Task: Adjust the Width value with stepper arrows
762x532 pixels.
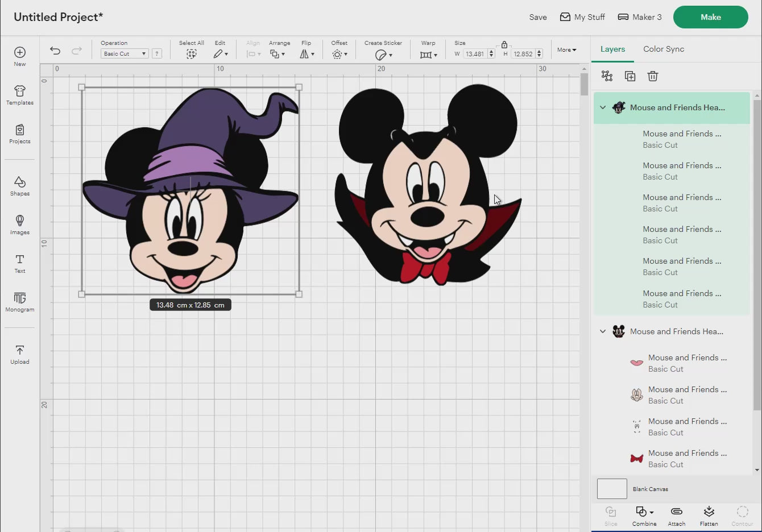Action: [491, 54]
